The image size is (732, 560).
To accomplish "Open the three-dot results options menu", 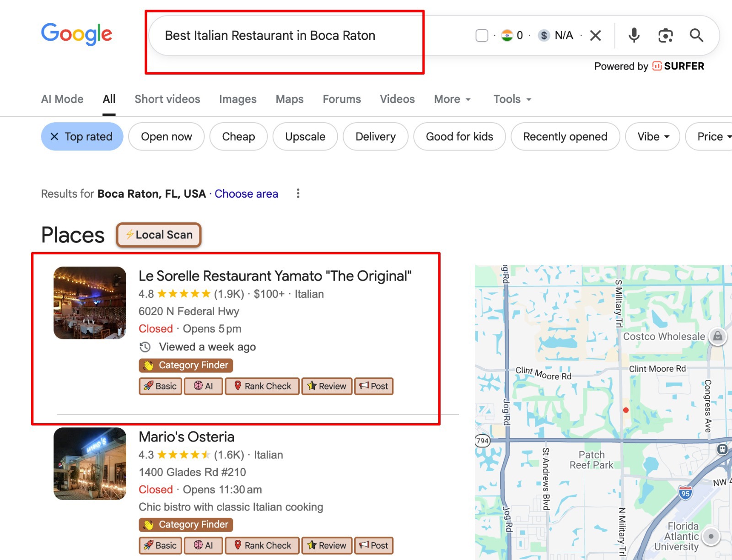I will point(298,194).
